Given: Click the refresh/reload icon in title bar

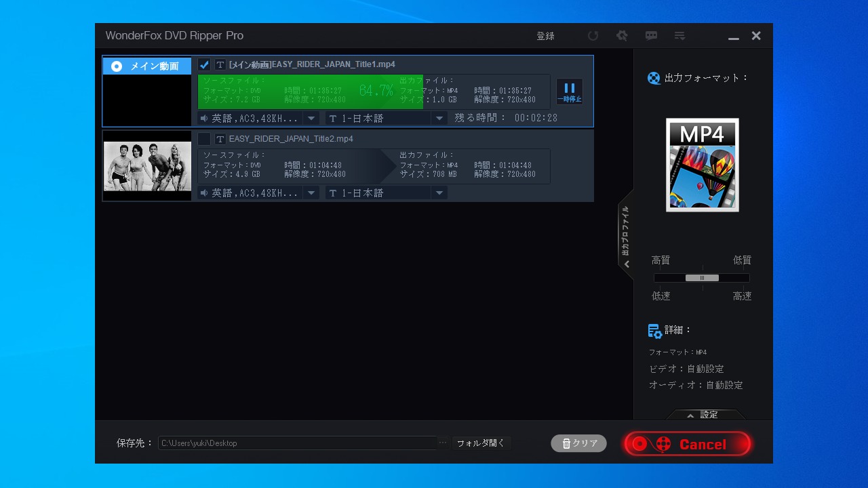Looking at the screenshot, I should point(593,36).
